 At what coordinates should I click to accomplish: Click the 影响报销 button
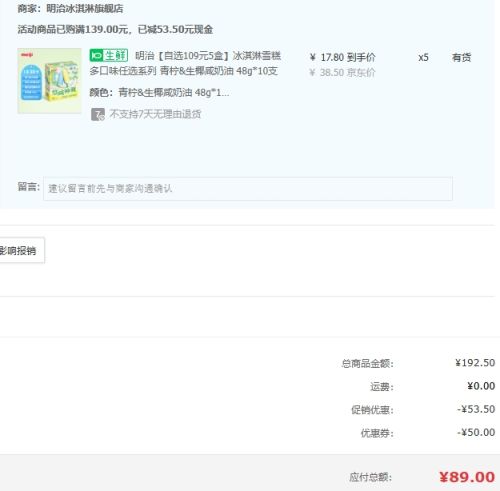(21, 250)
